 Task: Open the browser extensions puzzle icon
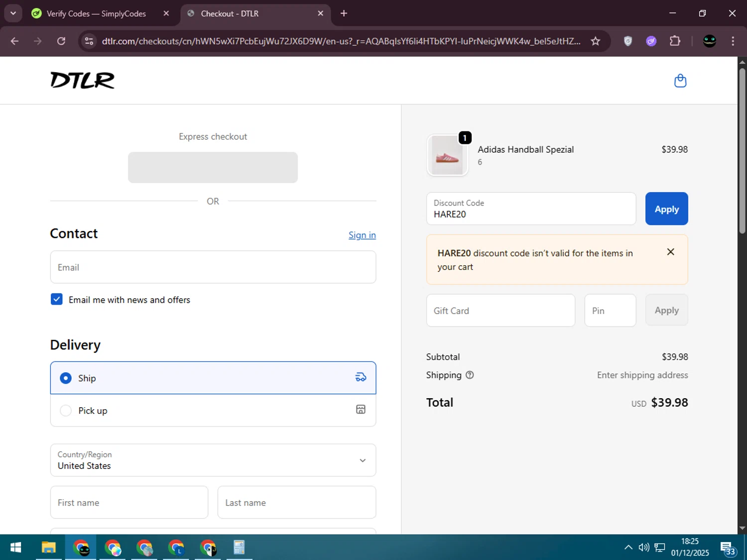675,41
